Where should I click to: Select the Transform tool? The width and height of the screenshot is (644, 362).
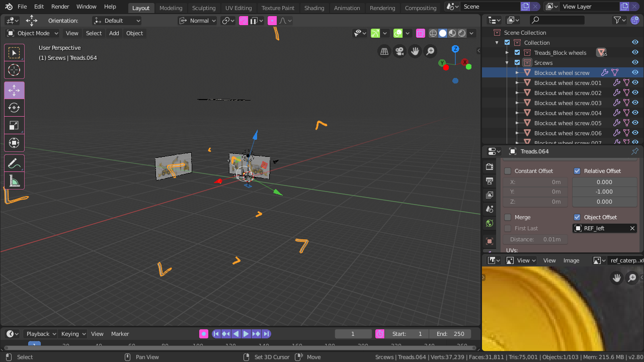click(x=14, y=143)
